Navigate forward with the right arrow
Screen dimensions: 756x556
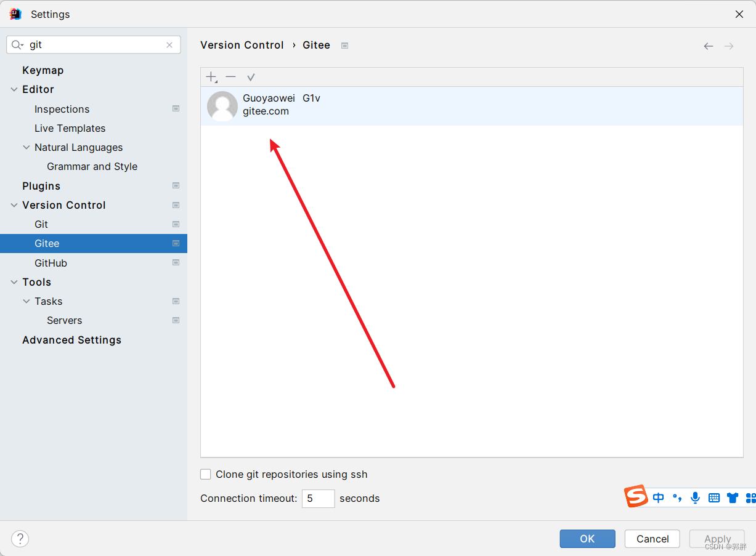(729, 46)
